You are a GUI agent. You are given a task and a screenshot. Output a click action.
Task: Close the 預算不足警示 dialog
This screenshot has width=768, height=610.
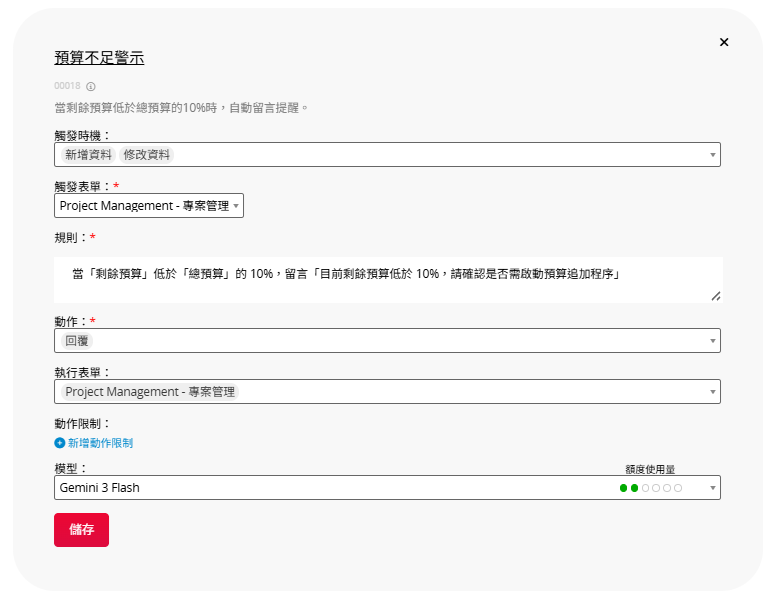point(723,42)
